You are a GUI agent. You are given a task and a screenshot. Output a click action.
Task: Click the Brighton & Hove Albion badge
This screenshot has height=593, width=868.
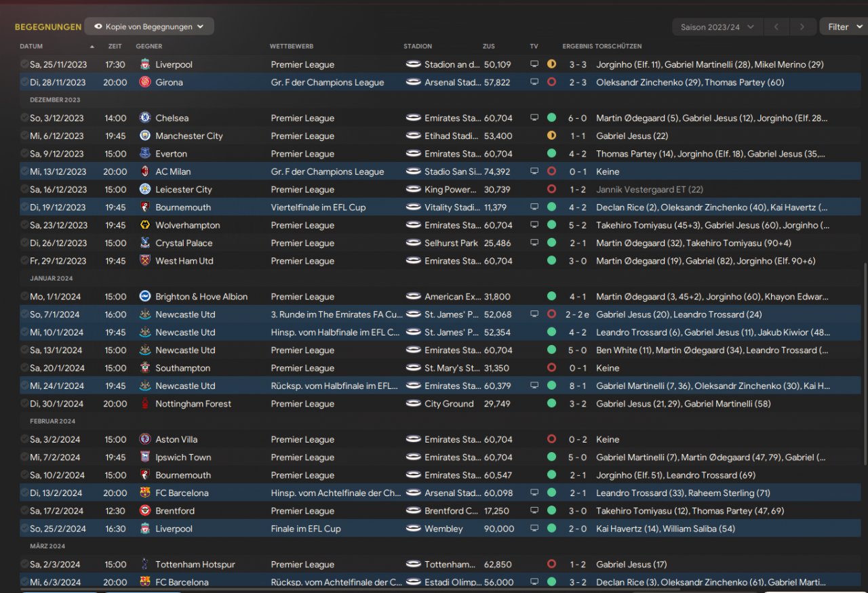(x=144, y=296)
